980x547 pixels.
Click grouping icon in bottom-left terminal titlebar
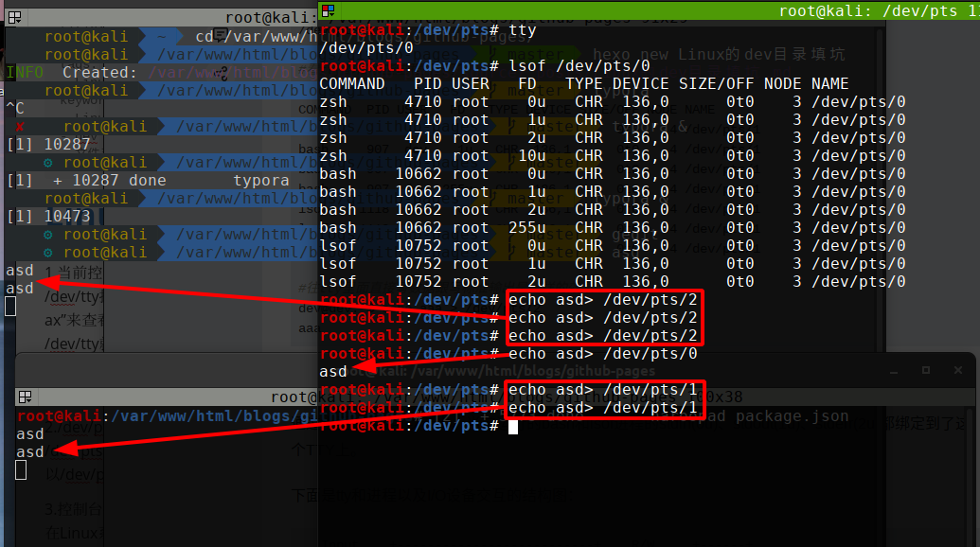click(x=26, y=397)
